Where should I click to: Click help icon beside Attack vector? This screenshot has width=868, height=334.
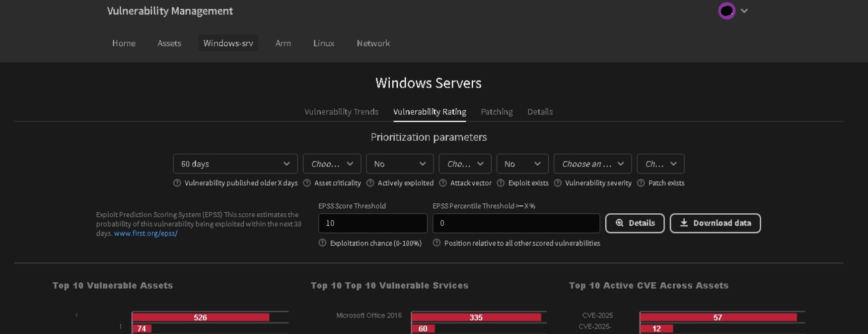[443, 183]
